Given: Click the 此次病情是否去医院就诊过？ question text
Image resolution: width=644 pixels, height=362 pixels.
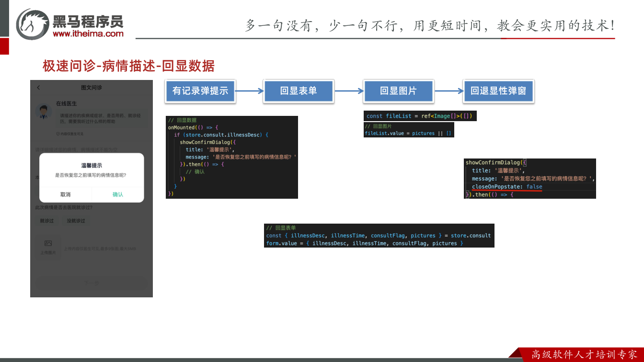Looking at the screenshot, I should (64, 207).
